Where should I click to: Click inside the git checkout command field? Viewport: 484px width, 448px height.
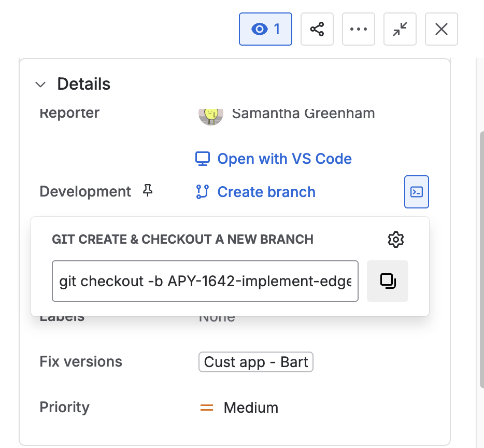[205, 281]
